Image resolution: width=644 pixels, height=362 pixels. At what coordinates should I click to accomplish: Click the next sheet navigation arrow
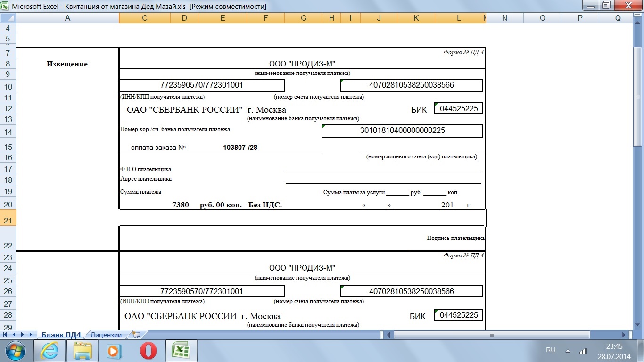pyautogui.click(x=23, y=335)
